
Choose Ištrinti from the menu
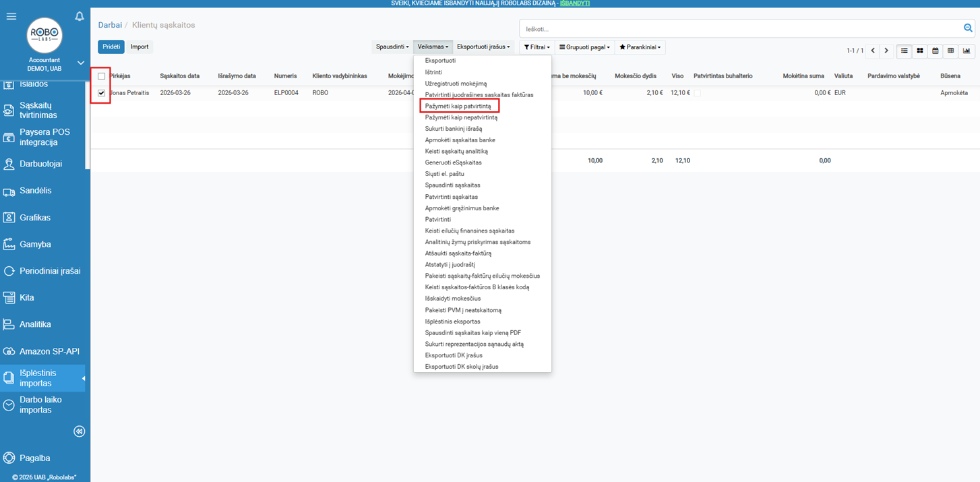pos(433,72)
